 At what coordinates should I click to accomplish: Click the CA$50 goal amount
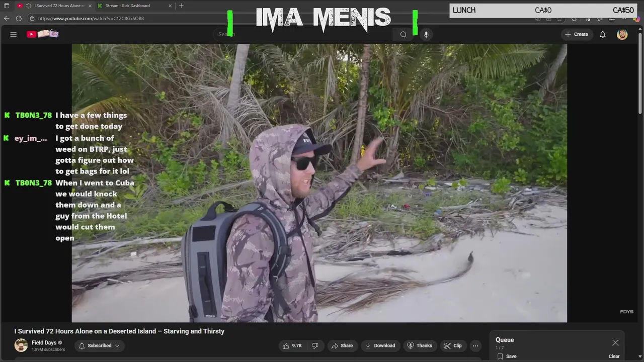click(x=623, y=10)
